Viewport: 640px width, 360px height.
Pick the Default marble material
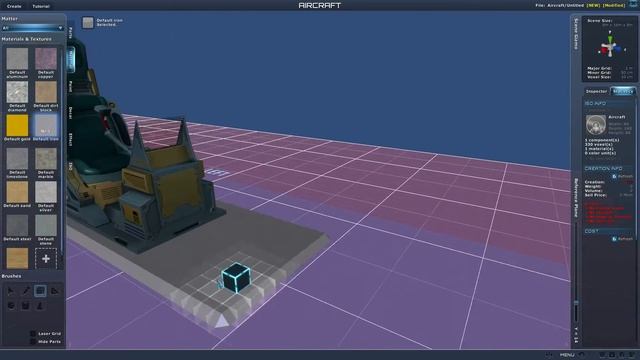coord(46,158)
